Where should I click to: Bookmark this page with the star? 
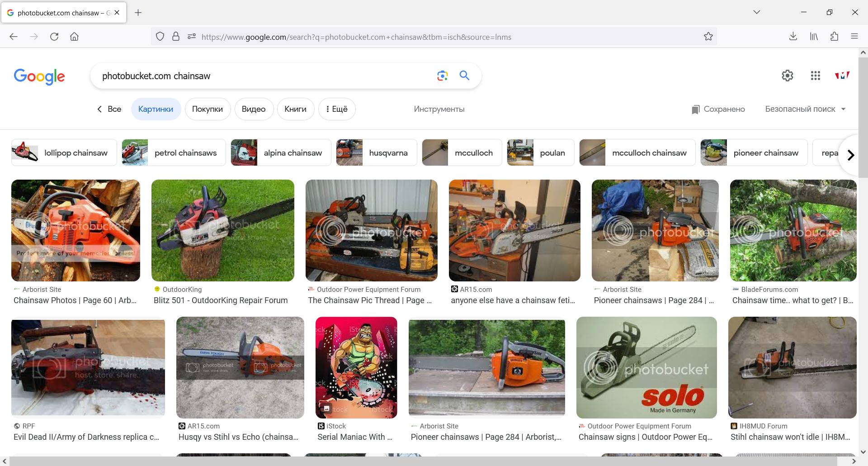click(x=708, y=37)
